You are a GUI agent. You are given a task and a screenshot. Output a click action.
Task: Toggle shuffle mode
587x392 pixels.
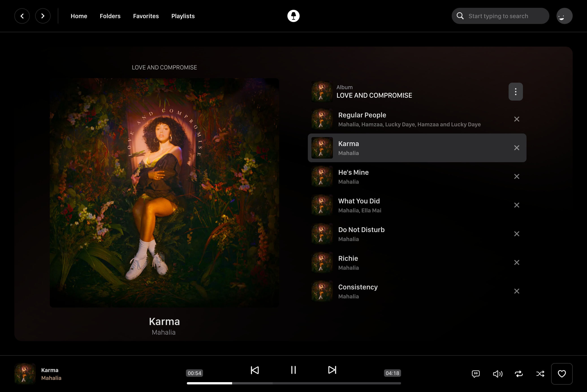tap(540, 374)
